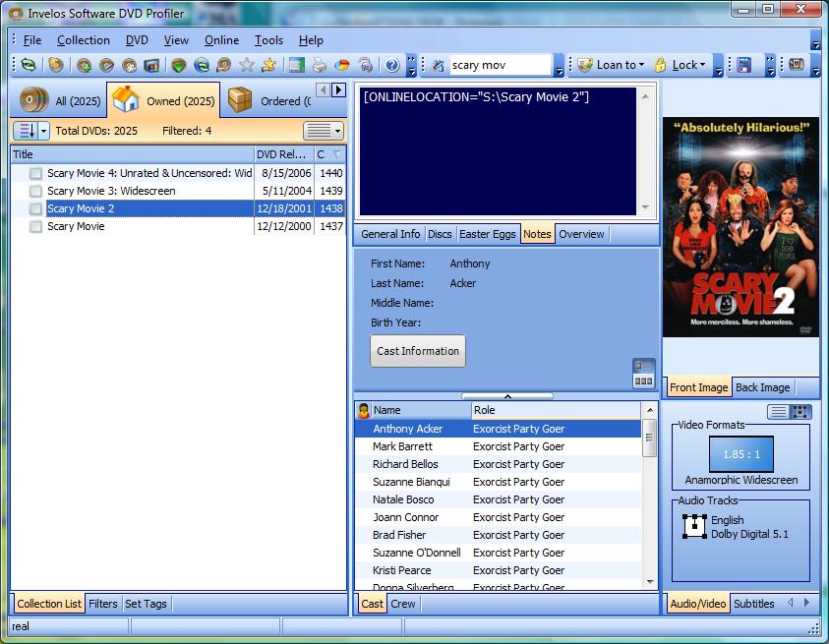829x644 pixels.
Task: Switch to the Easter Eggs tab
Action: 487,234
